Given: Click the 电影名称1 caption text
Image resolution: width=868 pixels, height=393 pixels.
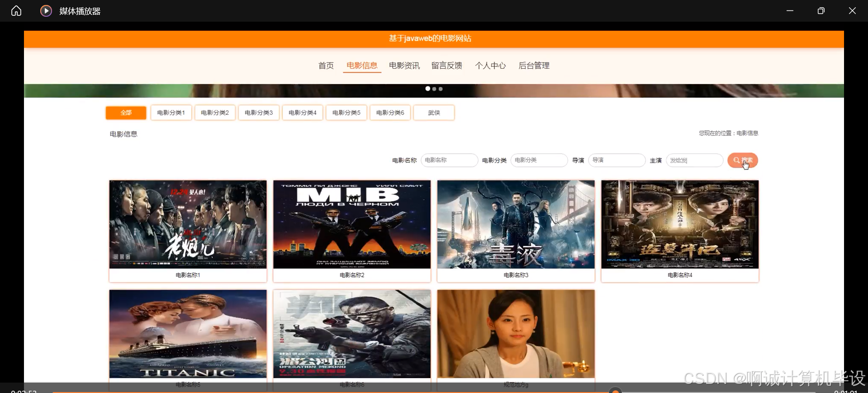Looking at the screenshot, I should pyautogui.click(x=188, y=275).
